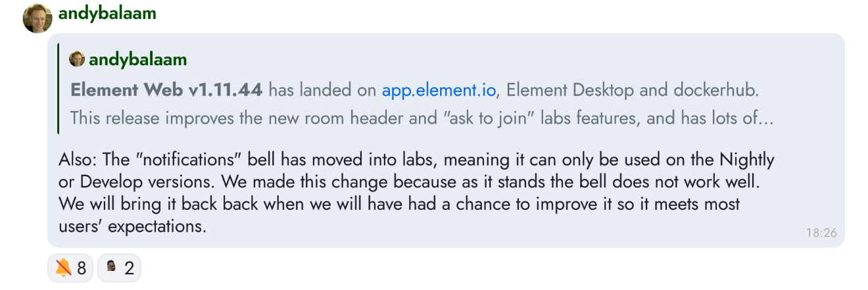Image resolution: width=868 pixels, height=290 pixels.
Task: Click the face emoji in second reaction
Action: [x=112, y=268]
